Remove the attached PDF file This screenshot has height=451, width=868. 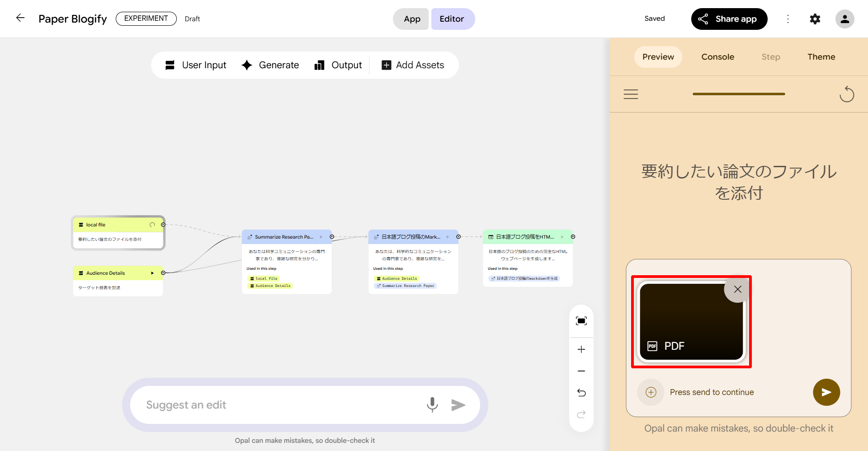(737, 290)
